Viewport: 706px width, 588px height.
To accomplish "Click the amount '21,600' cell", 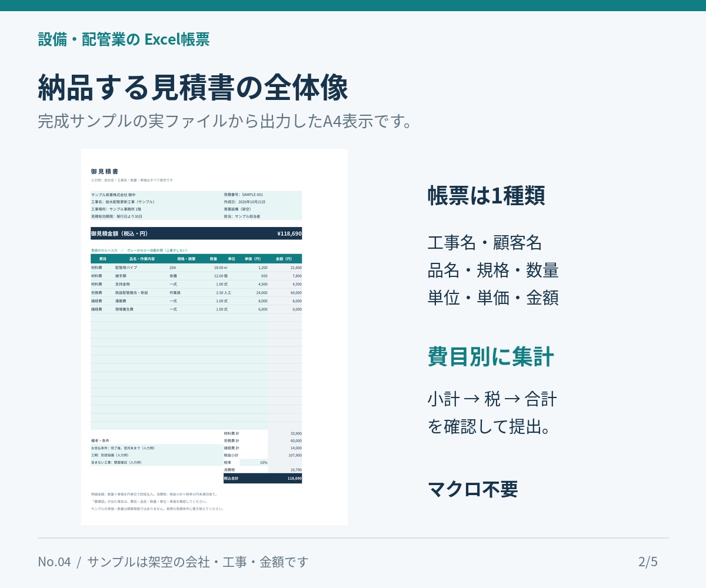I will click(297, 268).
